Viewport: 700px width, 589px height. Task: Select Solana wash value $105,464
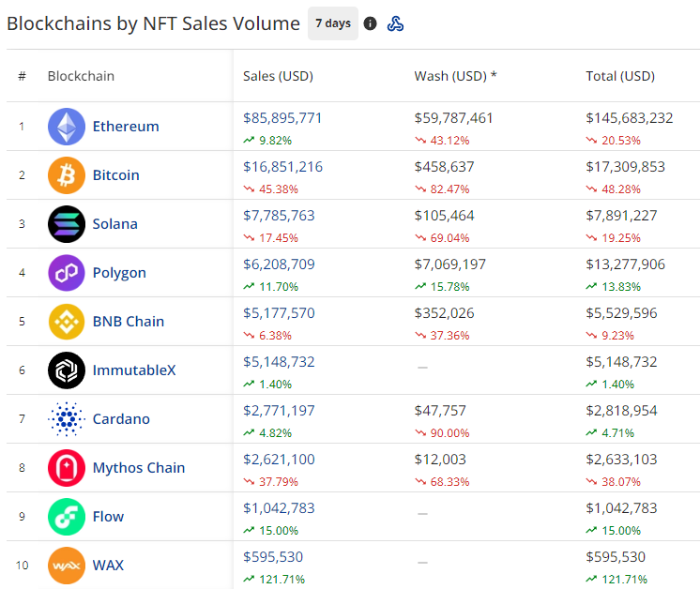[x=444, y=216]
